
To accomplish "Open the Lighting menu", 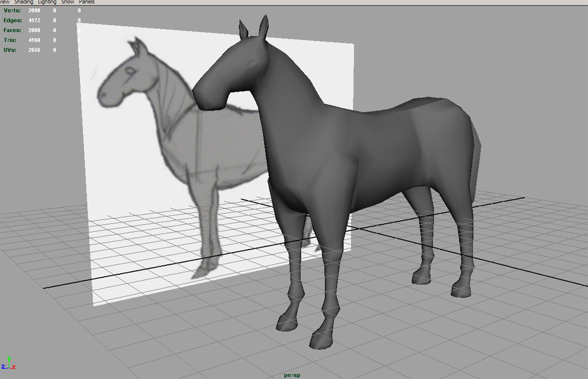I will point(47,2).
